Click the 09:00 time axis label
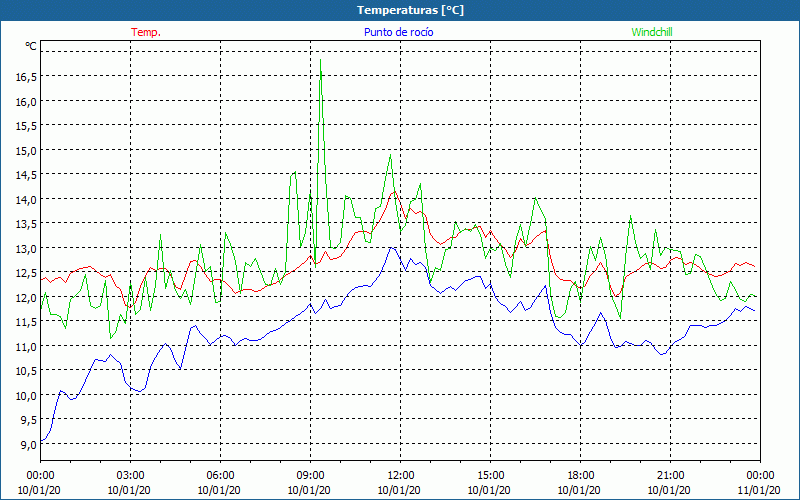The image size is (800, 500). (x=310, y=476)
